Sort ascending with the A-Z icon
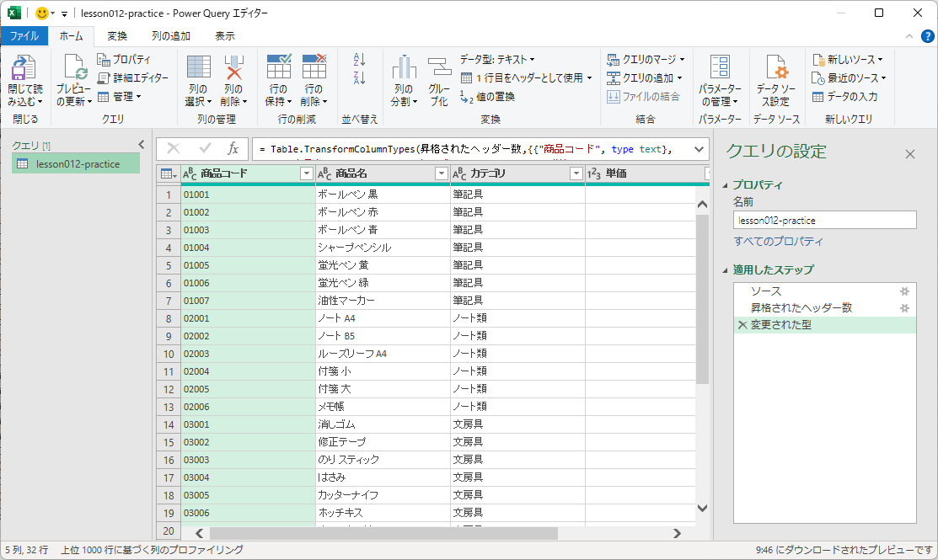 [359, 59]
